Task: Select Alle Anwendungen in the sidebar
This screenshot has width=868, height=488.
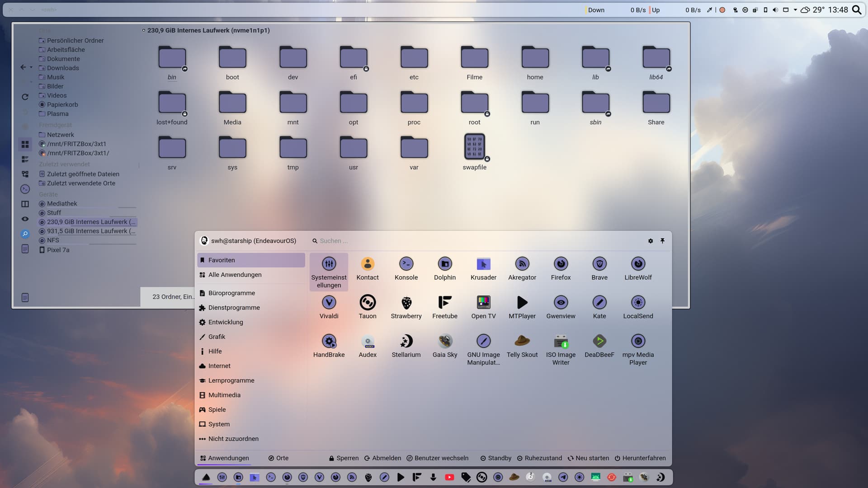Action: [x=235, y=275]
